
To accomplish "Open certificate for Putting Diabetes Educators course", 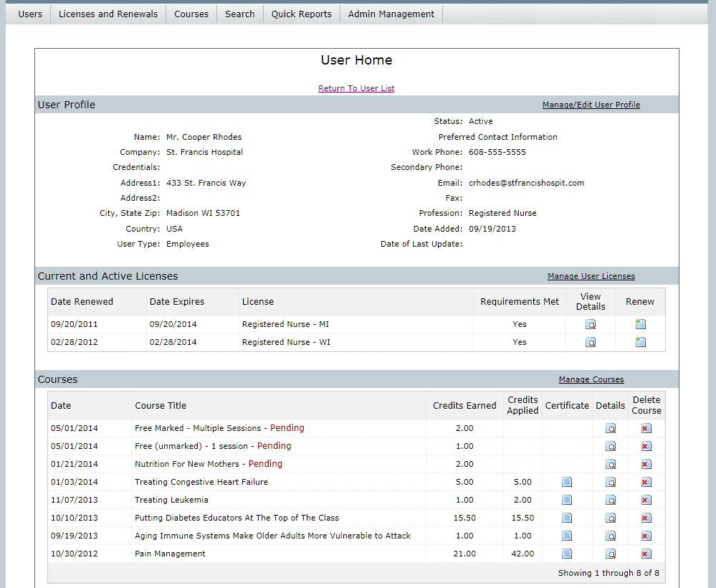I will click(x=567, y=518).
